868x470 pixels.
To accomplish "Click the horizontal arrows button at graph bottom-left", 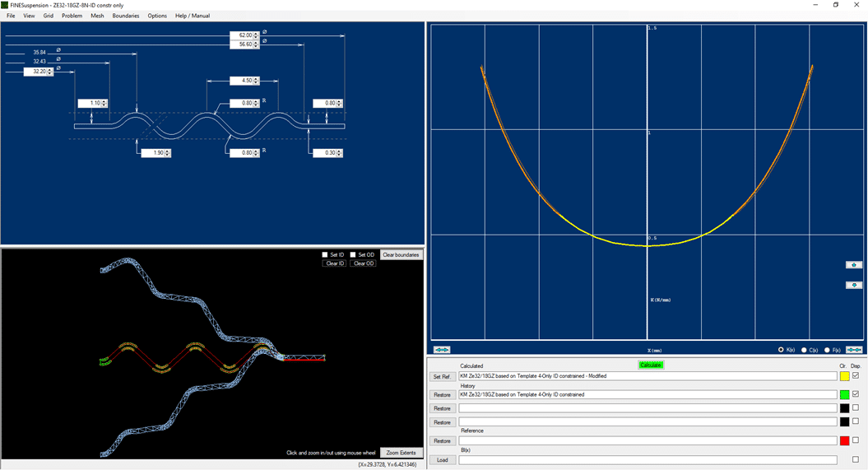I will click(x=442, y=350).
